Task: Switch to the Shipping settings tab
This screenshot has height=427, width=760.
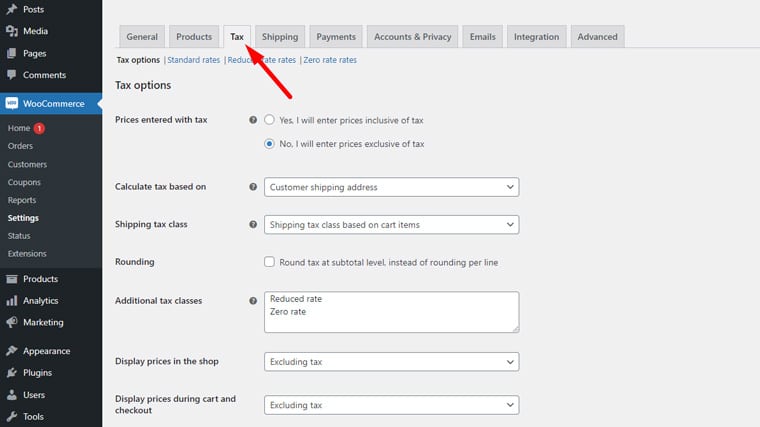Action: coord(280,37)
